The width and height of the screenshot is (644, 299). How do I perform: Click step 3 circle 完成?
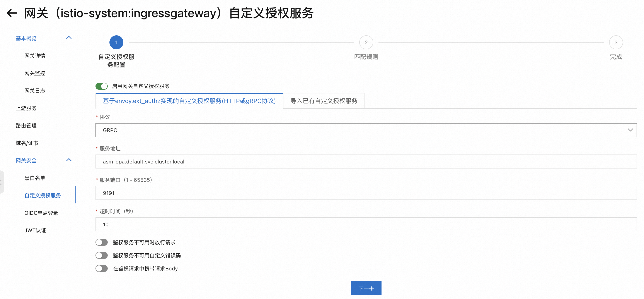pyautogui.click(x=616, y=43)
